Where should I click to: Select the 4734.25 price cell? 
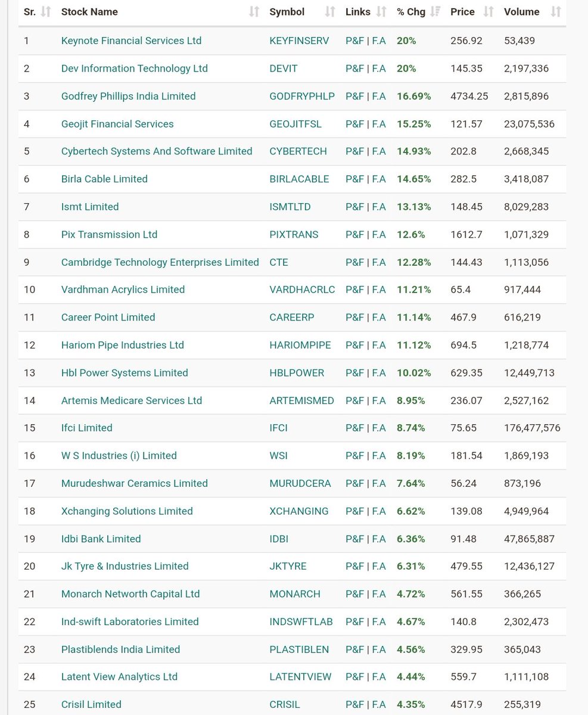click(x=469, y=96)
